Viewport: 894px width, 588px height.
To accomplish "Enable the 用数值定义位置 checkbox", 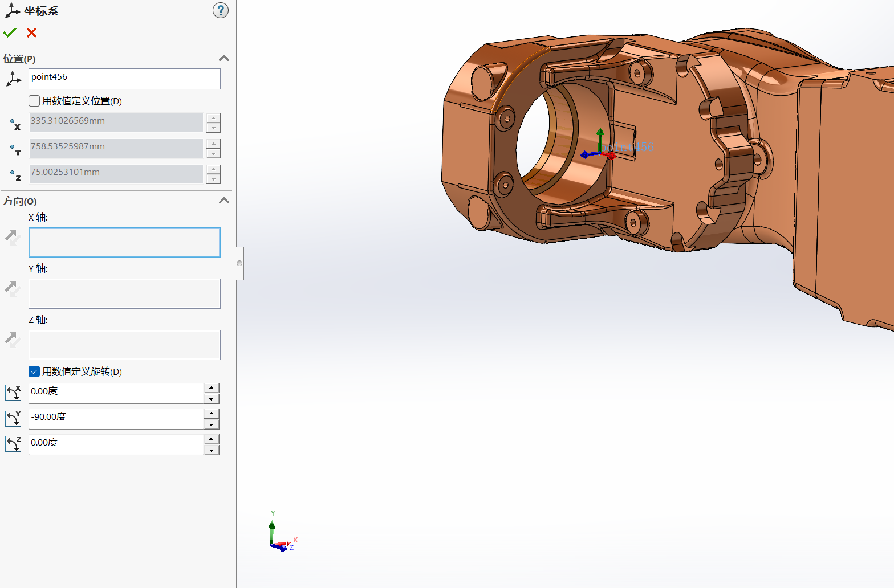I will click(34, 101).
